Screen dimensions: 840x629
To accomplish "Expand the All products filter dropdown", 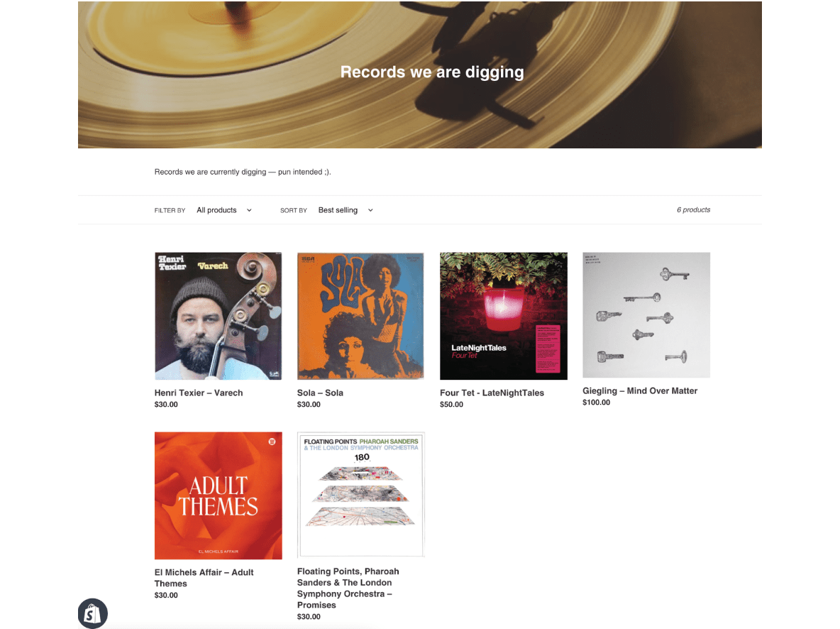I will tap(224, 210).
